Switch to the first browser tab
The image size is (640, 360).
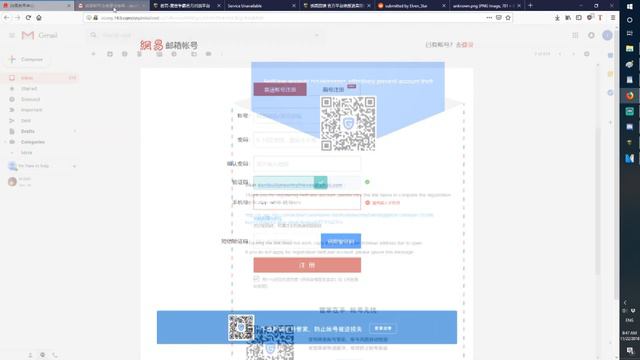tap(36, 6)
